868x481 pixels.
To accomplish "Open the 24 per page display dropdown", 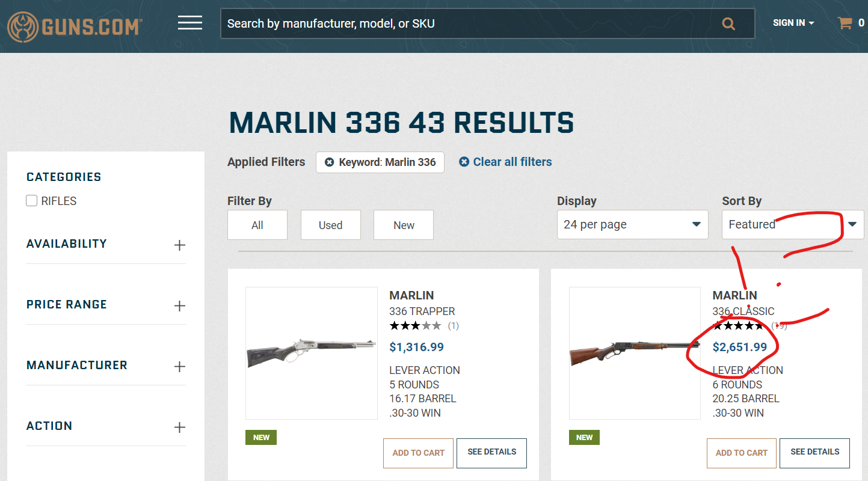I will tap(633, 224).
